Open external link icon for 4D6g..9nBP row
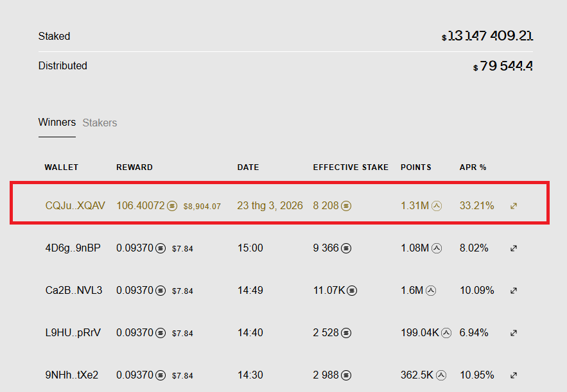The height and width of the screenshot is (392, 567). 514,248
